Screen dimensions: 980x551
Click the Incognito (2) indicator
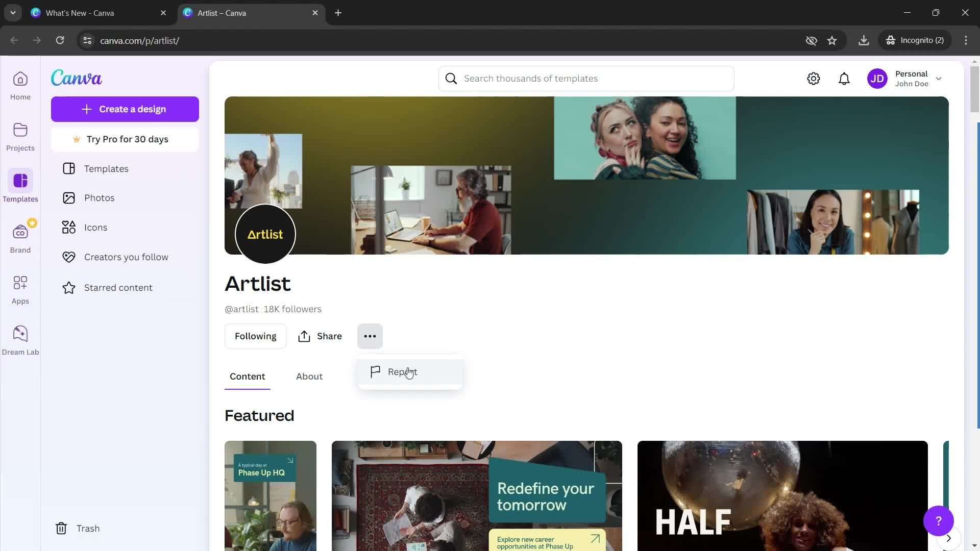pyautogui.click(x=915, y=40)
